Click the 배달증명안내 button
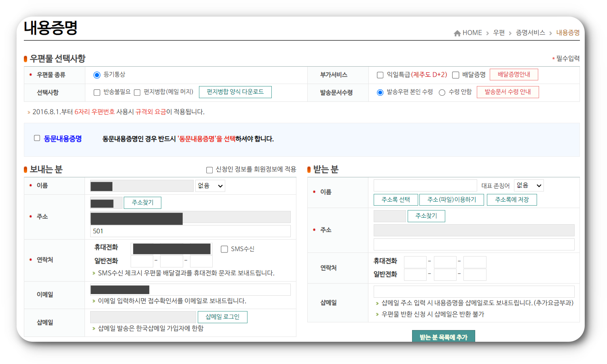 tap(514, 74)
